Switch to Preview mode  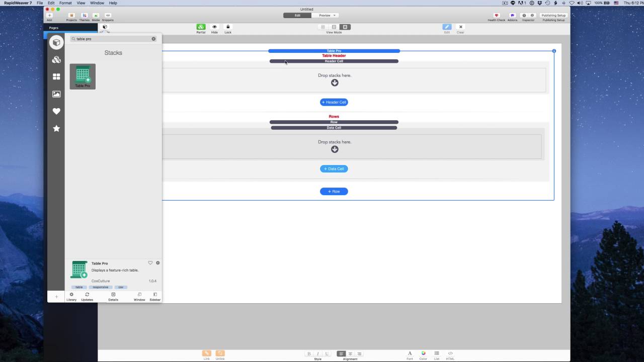[325, 16]
